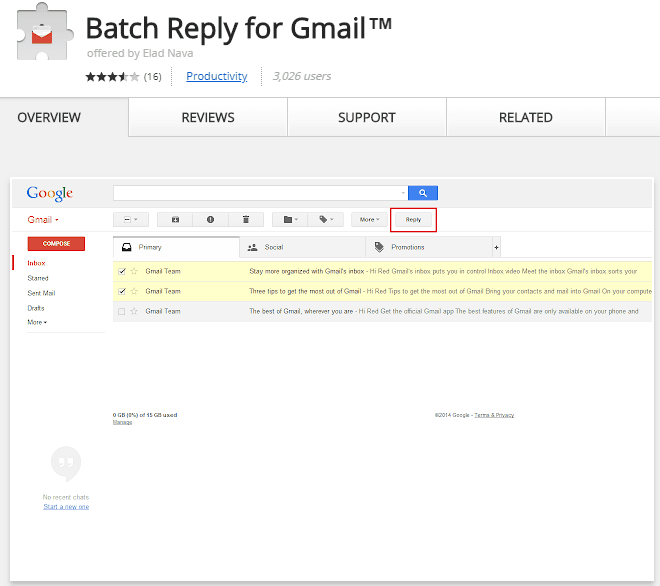The image size is (660, 586).
Task: Open the Labels tag dropdown
Action: point(326,220)
